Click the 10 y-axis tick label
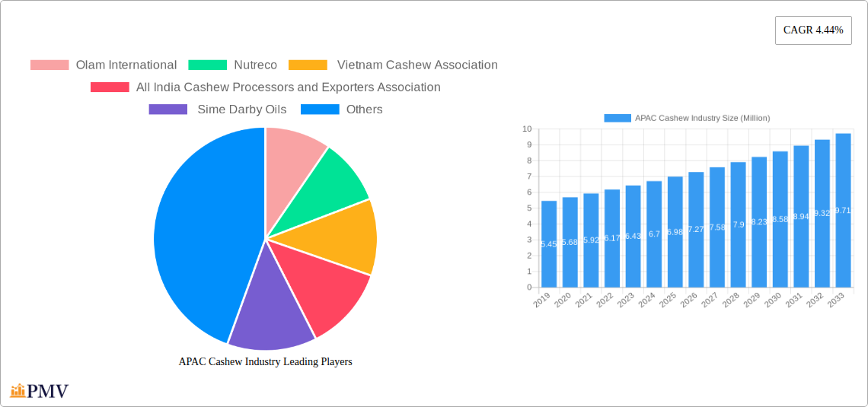Viewport: 868px width, 407px height. coord(527,129)
